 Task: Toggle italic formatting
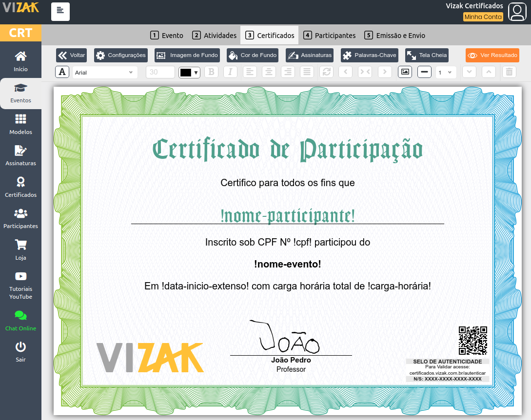pos(230,72)
